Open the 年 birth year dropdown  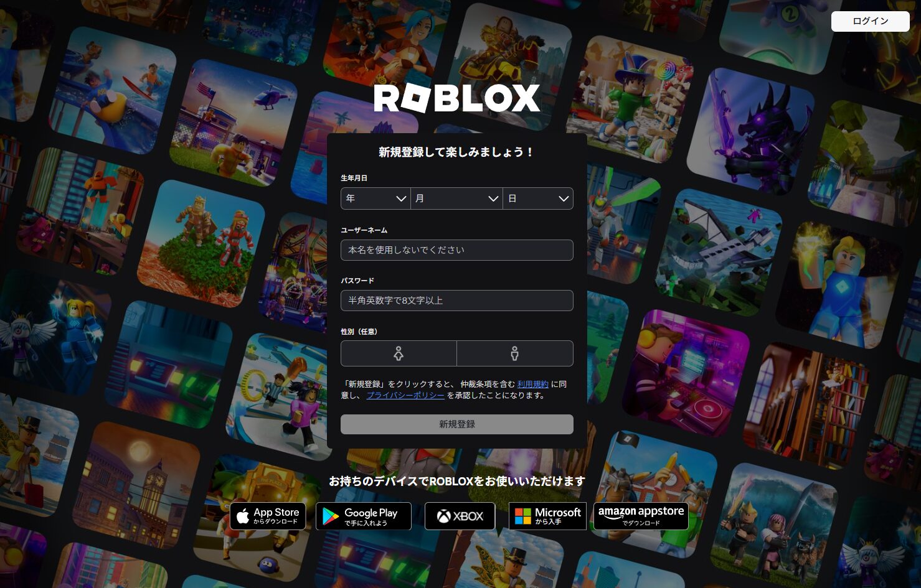[375, 198]
